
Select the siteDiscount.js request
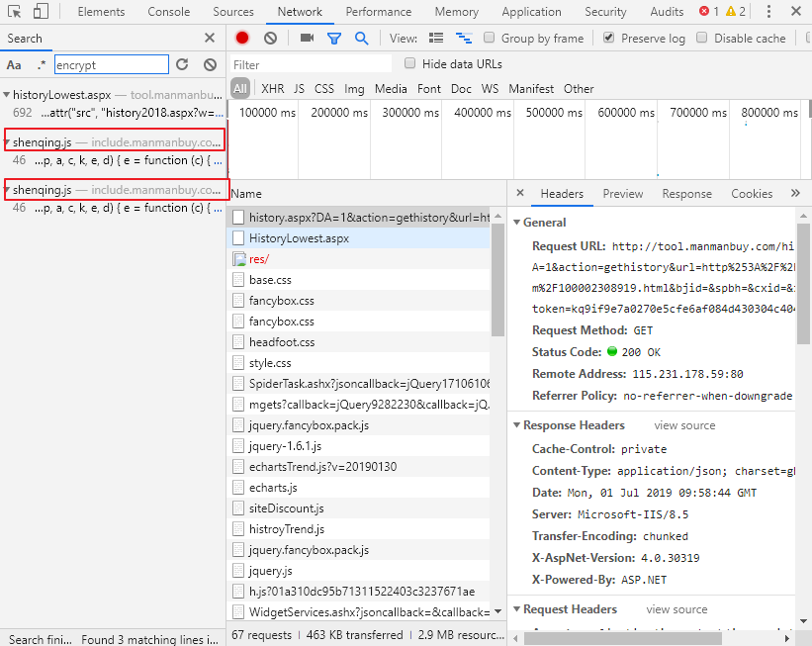coord(358,508)
